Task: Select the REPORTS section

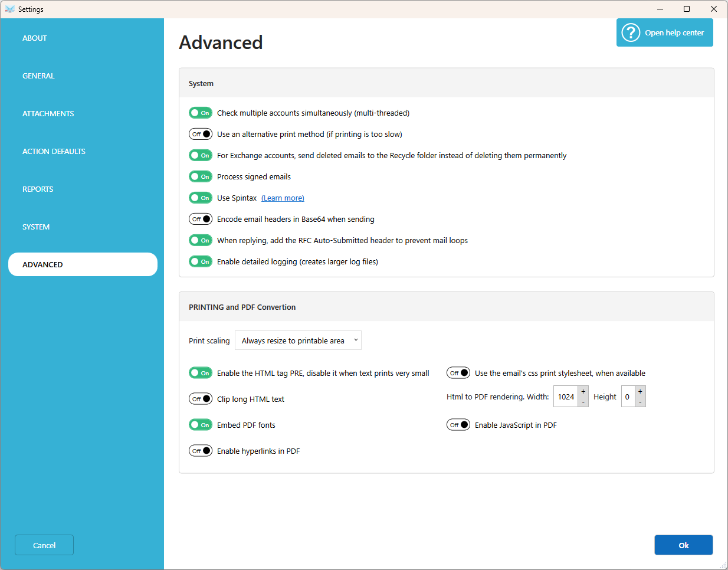Action: pos(83,189)
